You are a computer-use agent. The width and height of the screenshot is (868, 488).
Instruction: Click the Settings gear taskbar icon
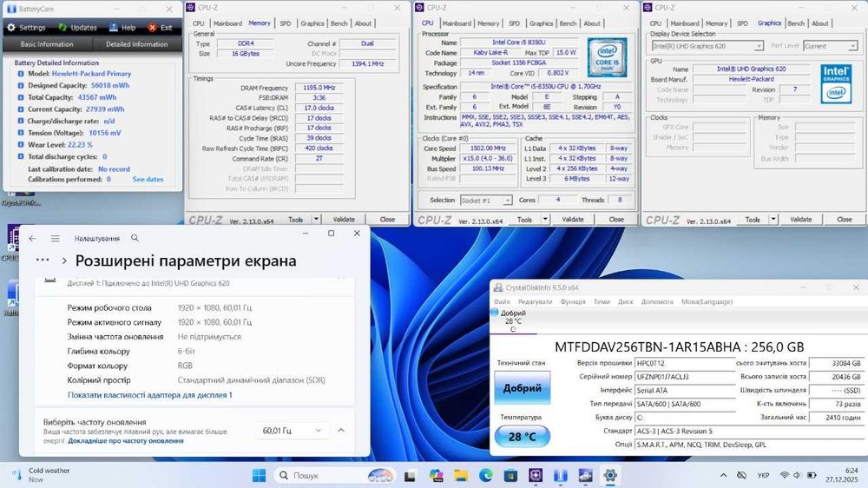pyautogui.click(x=610, y=475)
